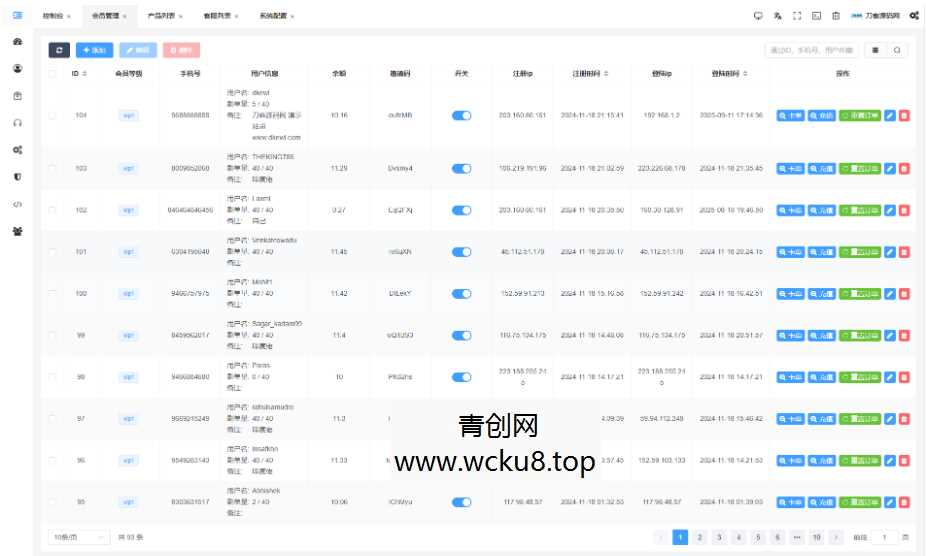The height and width of the screenshot is (556, 926).
Task: Click the trash clear-cache icon in the top bar
Action: tap(836, 16)
